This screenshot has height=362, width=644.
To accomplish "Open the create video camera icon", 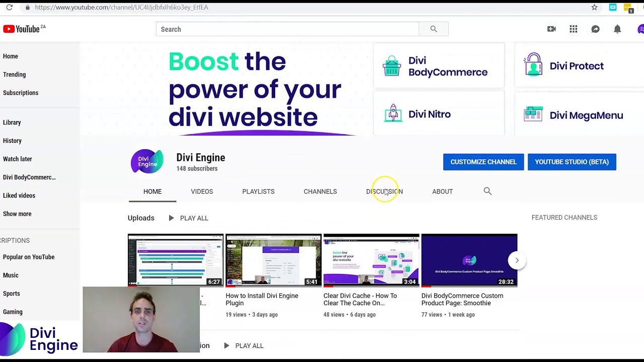I will pyautogui.click(x=551, y=29).
